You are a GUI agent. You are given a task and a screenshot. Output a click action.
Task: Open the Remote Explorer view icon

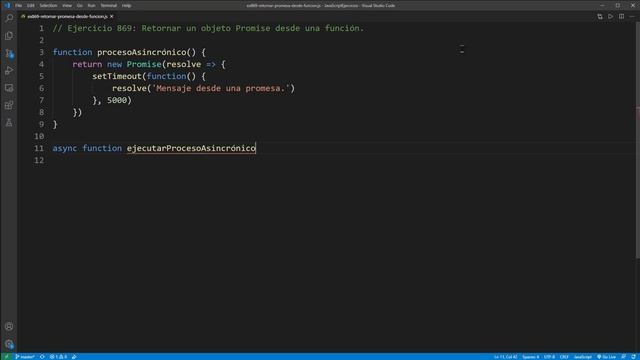(9, 88)
